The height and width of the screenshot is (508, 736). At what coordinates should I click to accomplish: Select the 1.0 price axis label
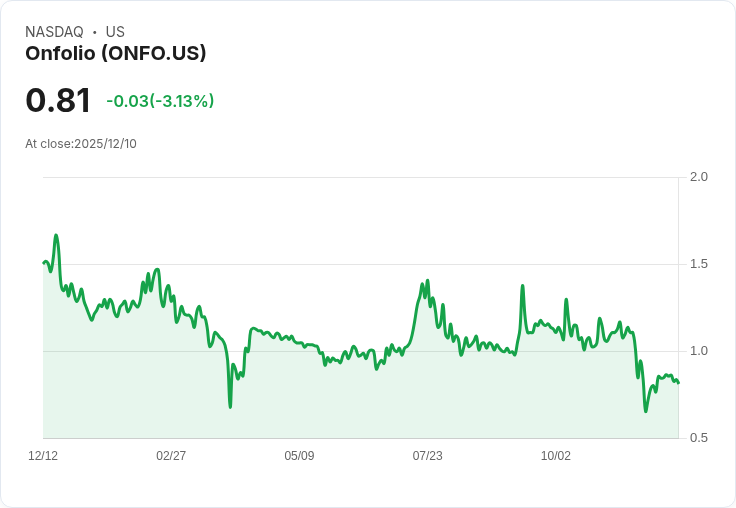(x=699, y=351)
